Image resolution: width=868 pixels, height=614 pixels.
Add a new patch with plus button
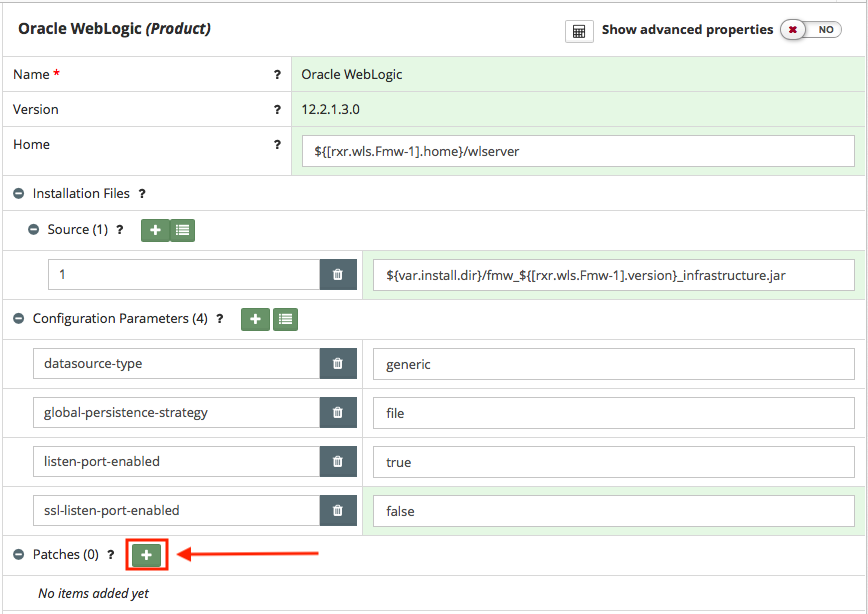click(146, 554)
